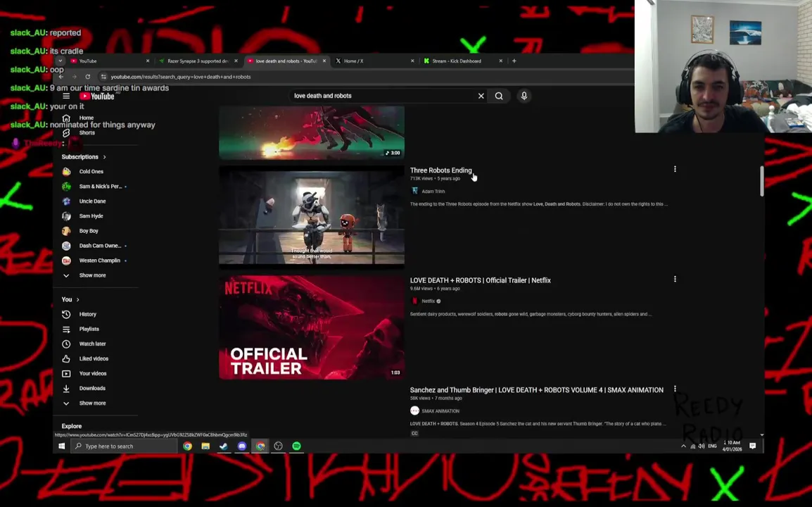Viewport: 812px width, 507px height.
Task: Play the 3:00 video thumbnail at top
Action: (312, 132)
